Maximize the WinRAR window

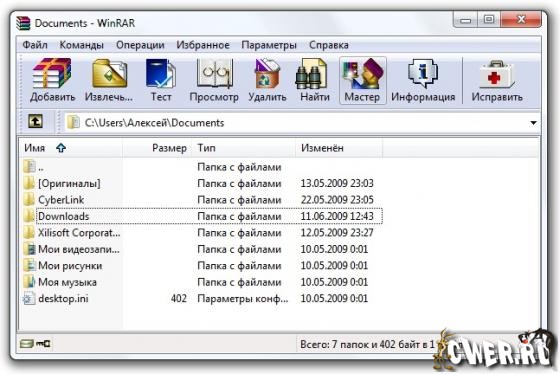pos(489,20)
